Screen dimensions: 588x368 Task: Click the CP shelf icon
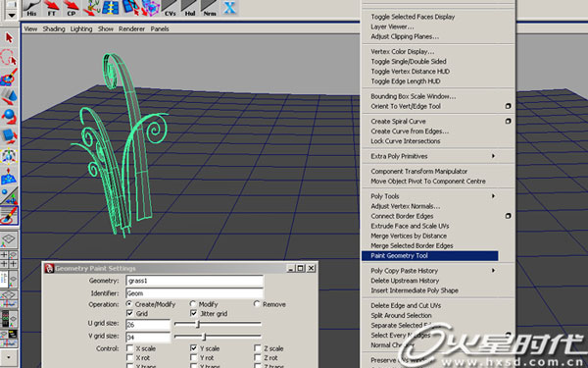pyautogui.click(x=72, y=8)
